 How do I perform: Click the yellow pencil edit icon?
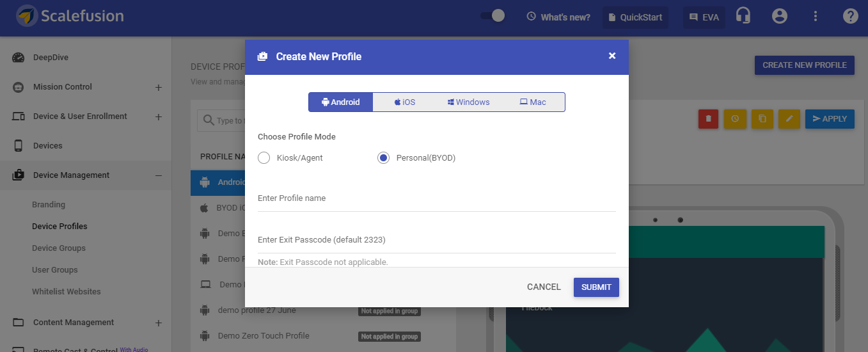(x=789, y=119)
